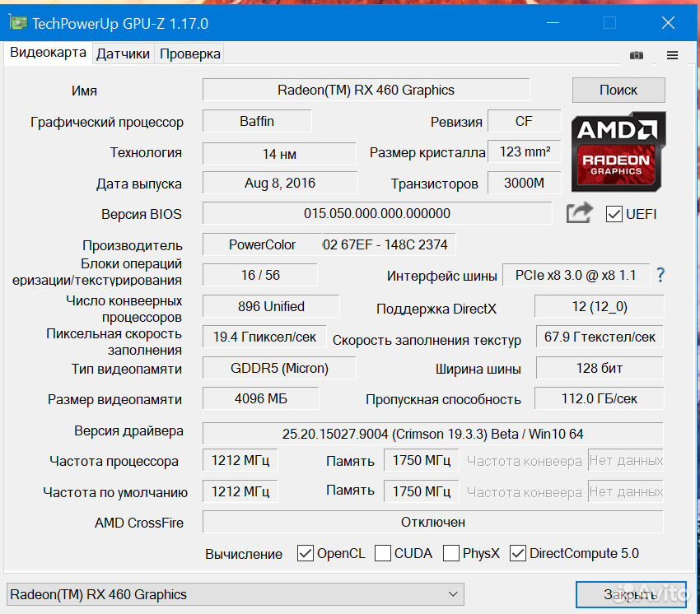The height and width of the screenshot is (614, 700).
Task: Click the DirectX 12 (12_0) value
Action: 599,306
